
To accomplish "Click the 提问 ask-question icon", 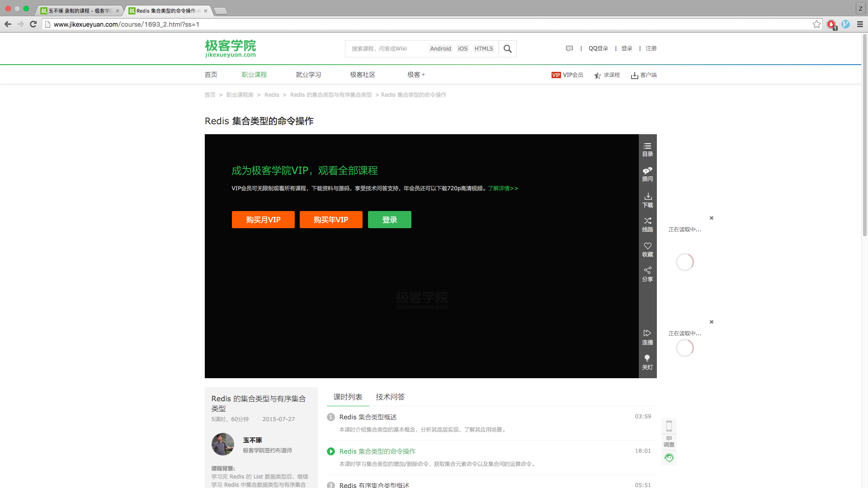I will pyautogui.click(x=647, y=174).
